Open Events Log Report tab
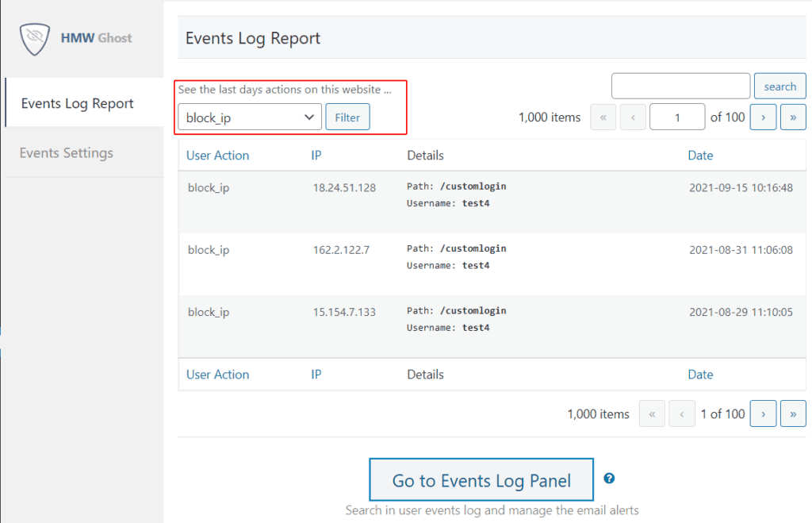812x523 pixels. click(x=78, y=103)
